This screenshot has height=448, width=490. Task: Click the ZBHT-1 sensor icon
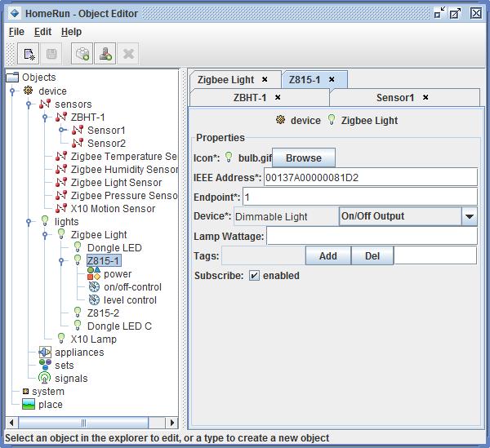[61, 117]
